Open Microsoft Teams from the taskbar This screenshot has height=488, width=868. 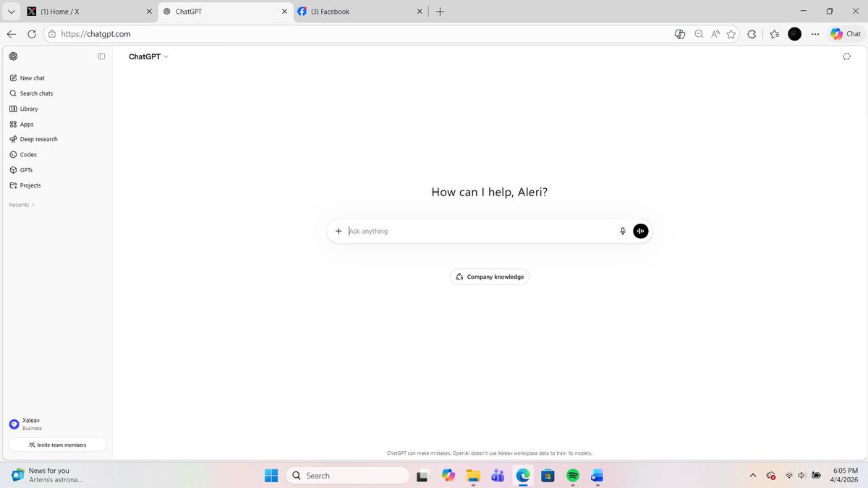[x=498, y=476]
